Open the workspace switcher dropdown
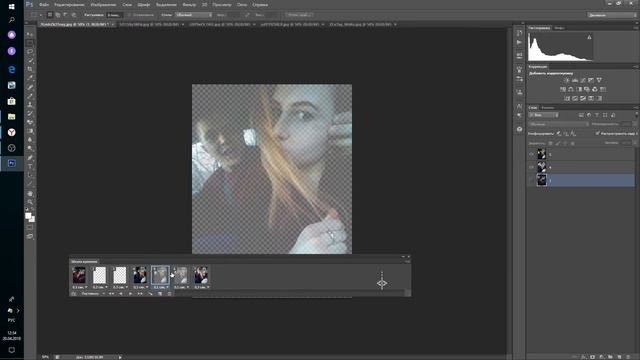The width and height of the screenshot is (640, 360). point(612,15)
